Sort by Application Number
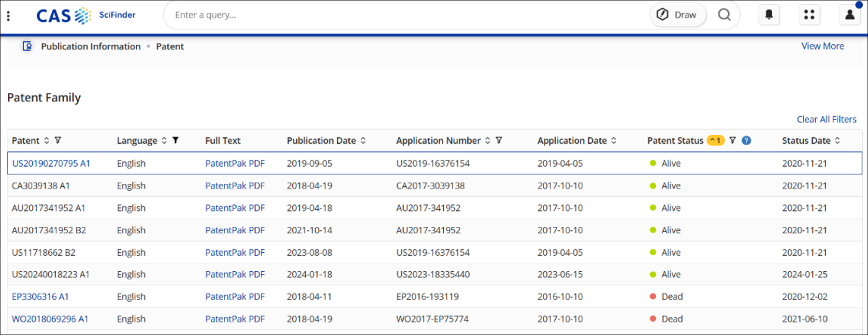Viewport: 868px width, 335px height. click(x=488, y=140)
